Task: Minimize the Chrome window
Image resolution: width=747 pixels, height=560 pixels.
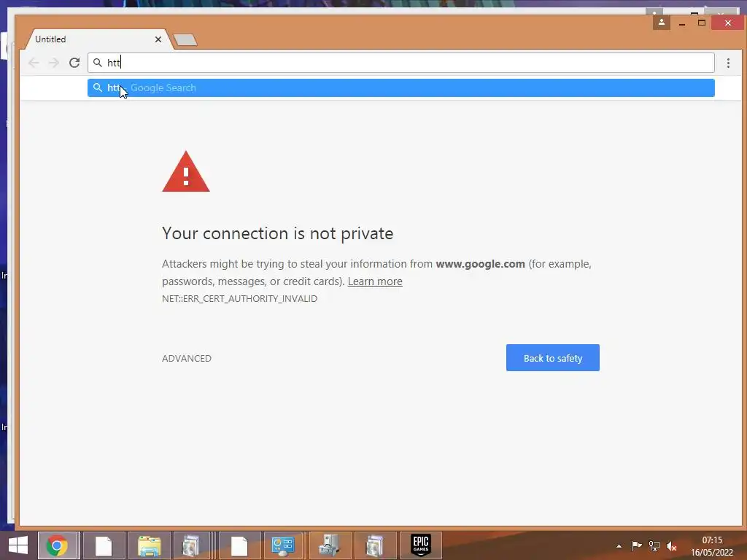Action: 682,23
